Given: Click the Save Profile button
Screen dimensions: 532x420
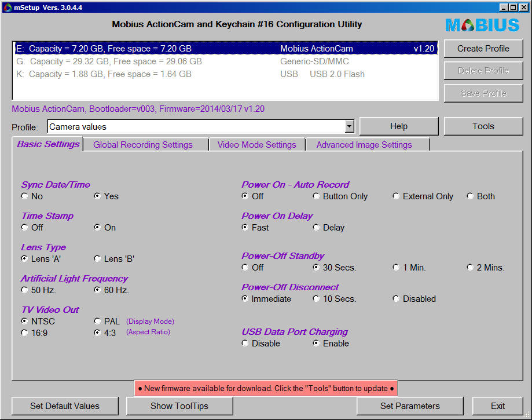Looking at the screenshot, I should [x=483, y=93].
